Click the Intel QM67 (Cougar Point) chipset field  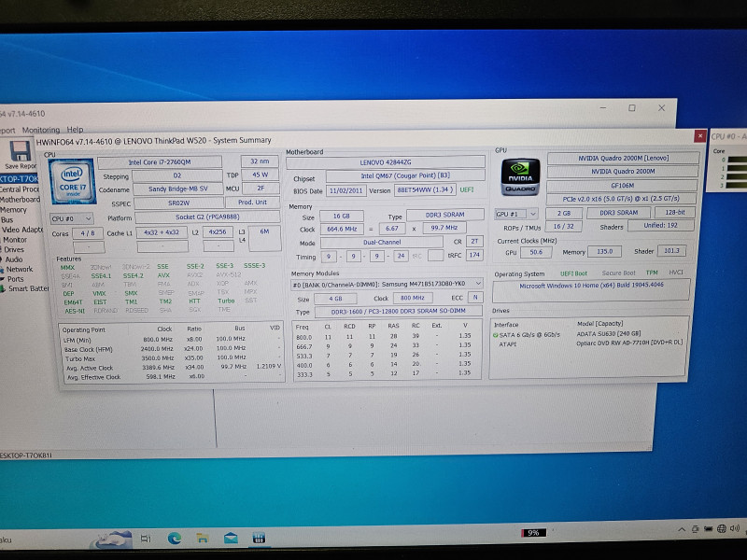pos(405,175)
